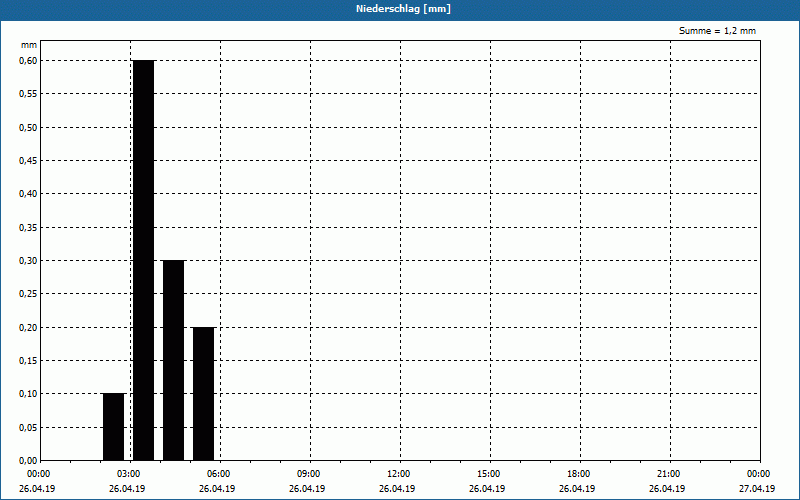Click the 0,20 mm precipitation bar
The height and width of the screenshot is (500, 800).
(x=204, y=394)
